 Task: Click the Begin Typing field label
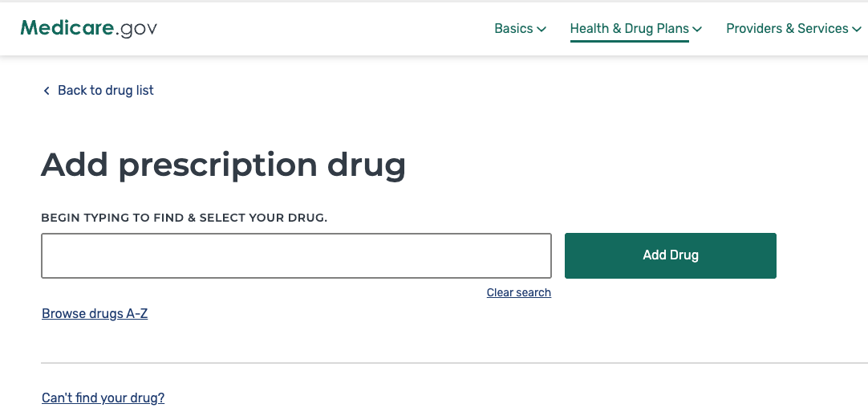click(184, 218)
